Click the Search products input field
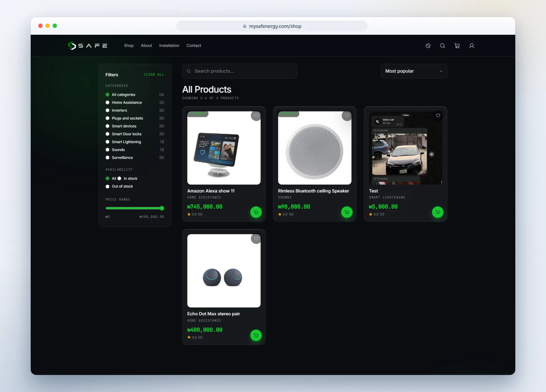 point(240,71)
